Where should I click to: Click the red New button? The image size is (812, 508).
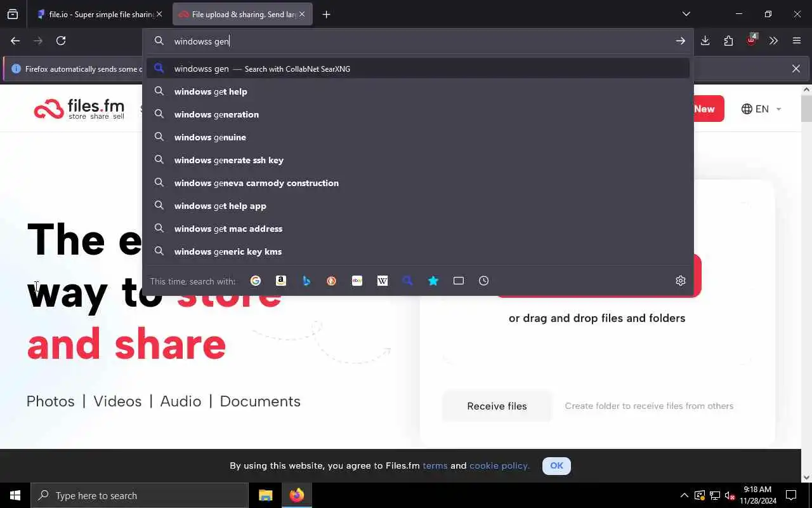coord(708,109)
